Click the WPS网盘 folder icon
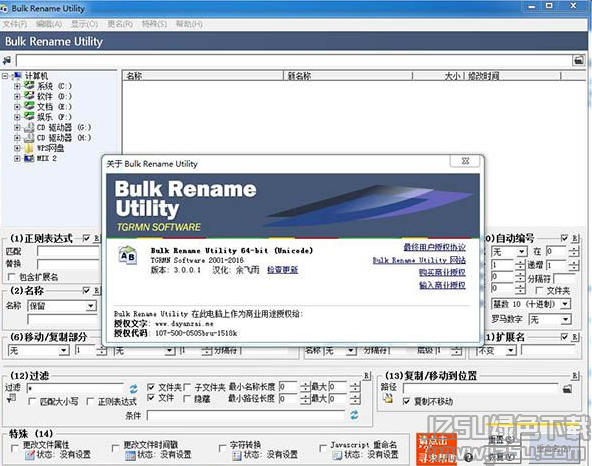592x466 pixels. pos(29,148)
